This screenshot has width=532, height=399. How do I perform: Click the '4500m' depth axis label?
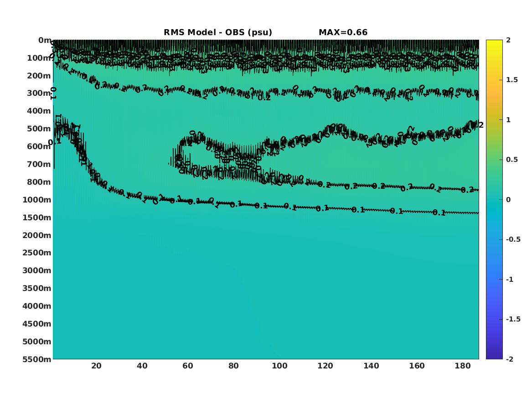(37, 324)
